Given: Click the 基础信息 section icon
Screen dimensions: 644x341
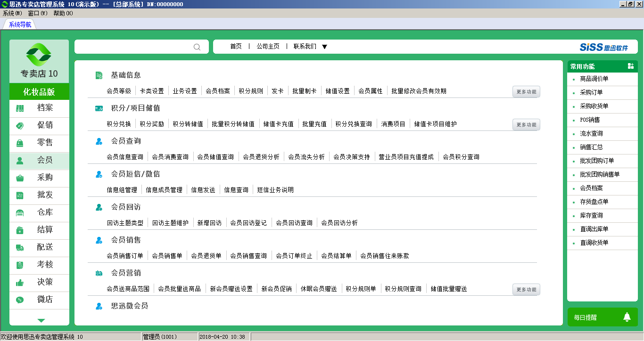Looking at the screenshot, I should (99, 75).
